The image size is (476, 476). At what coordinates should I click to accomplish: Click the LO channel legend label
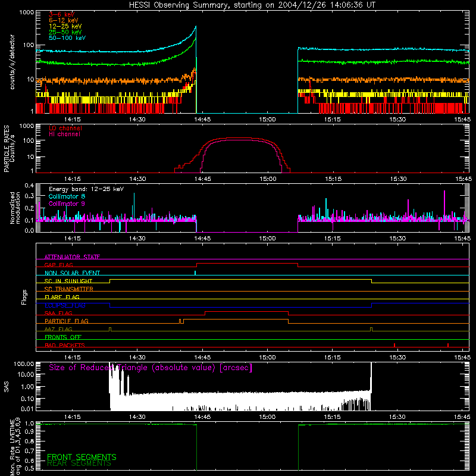click(x=65, y=128)
